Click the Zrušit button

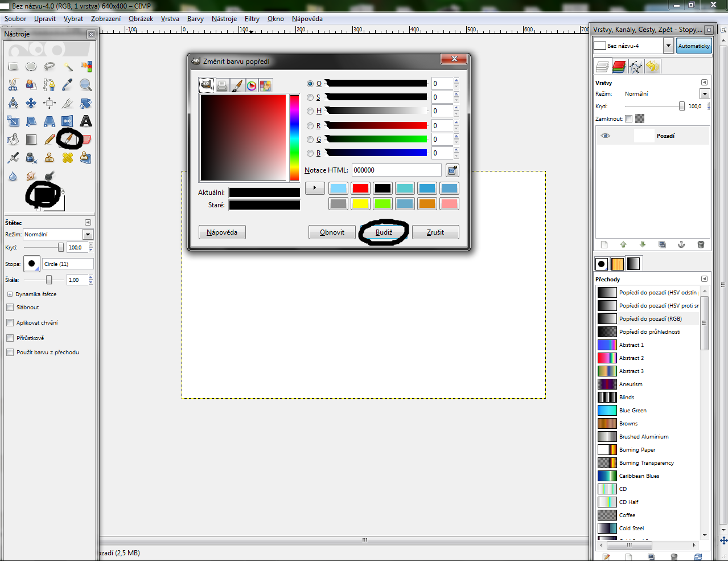coord(435,232)
